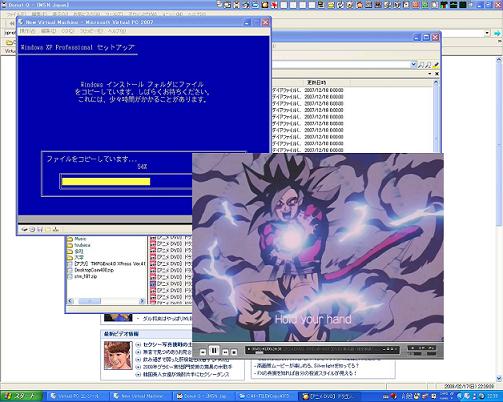The image size is (503, 402).
Task: Expand the Explorer window search box dropdown
Action: [413, 65]
